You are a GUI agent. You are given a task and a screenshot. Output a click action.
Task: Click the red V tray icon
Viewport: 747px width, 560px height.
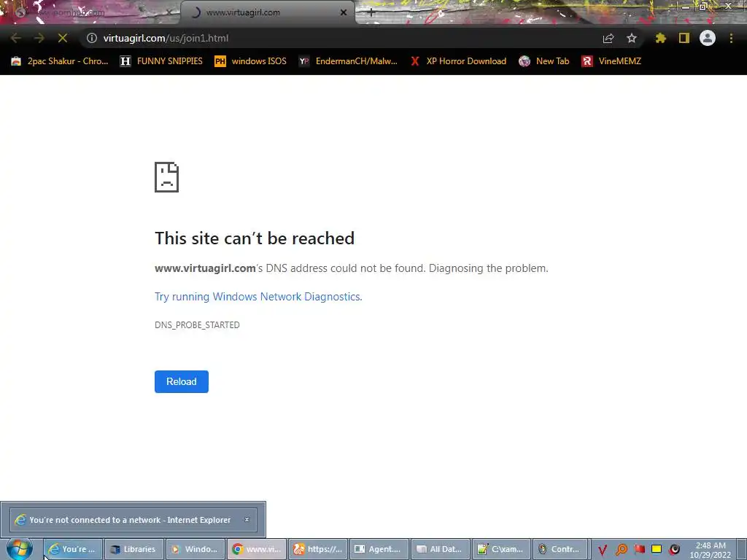(x=603, y=550)
